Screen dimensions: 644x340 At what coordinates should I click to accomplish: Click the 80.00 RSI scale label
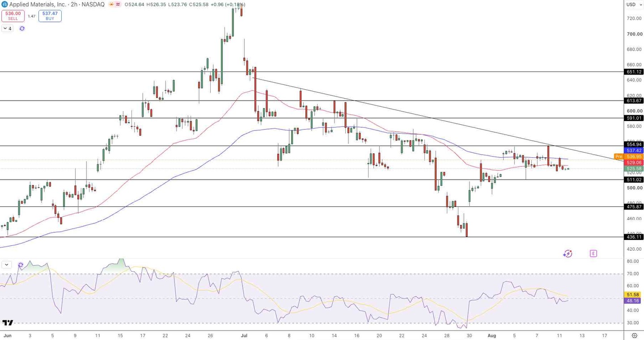(x=633, y=261)
